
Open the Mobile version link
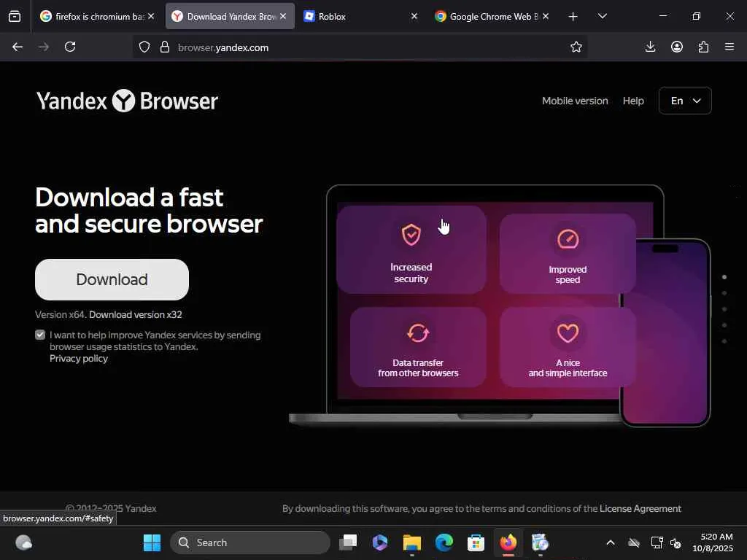coord(575,101)
